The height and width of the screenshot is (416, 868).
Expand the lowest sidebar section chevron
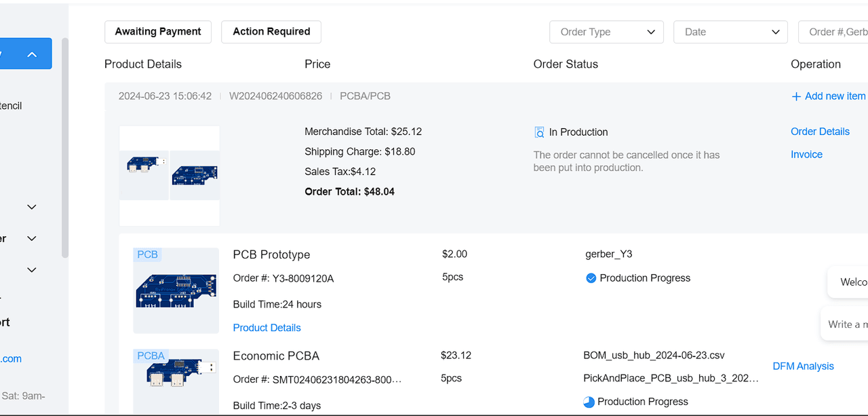click(x=31, y=270)
